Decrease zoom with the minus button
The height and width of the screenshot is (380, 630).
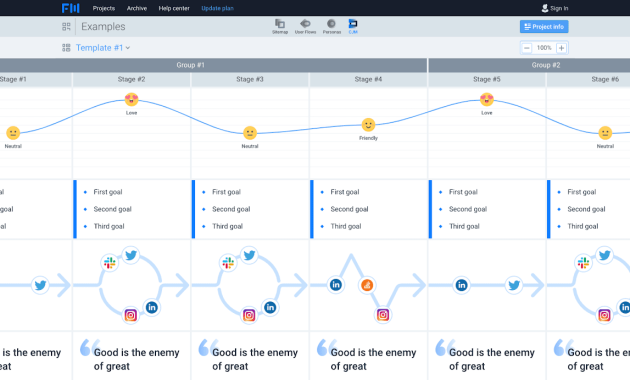coord(526,48)
